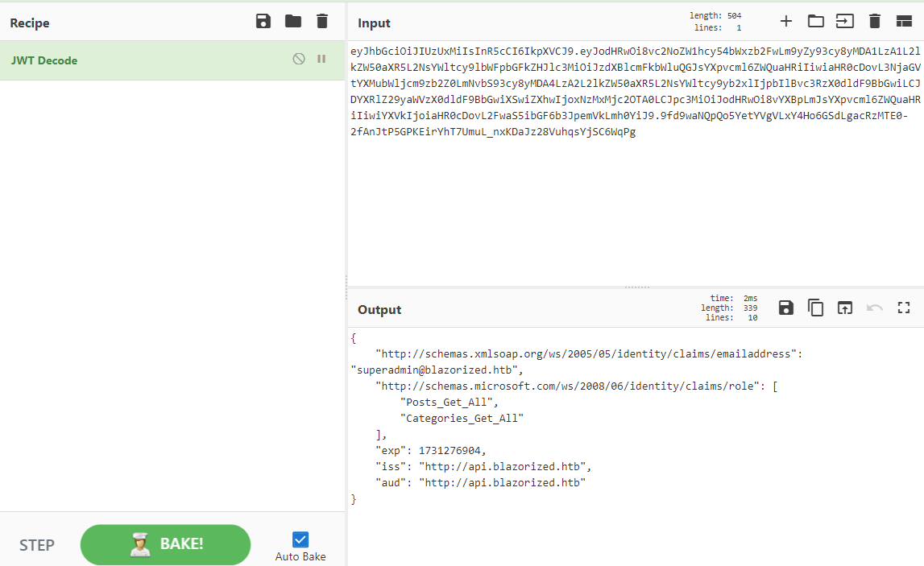Copy the output to clipboard
The width and height of the screenshot is (924, 566).
coord(815,308)
